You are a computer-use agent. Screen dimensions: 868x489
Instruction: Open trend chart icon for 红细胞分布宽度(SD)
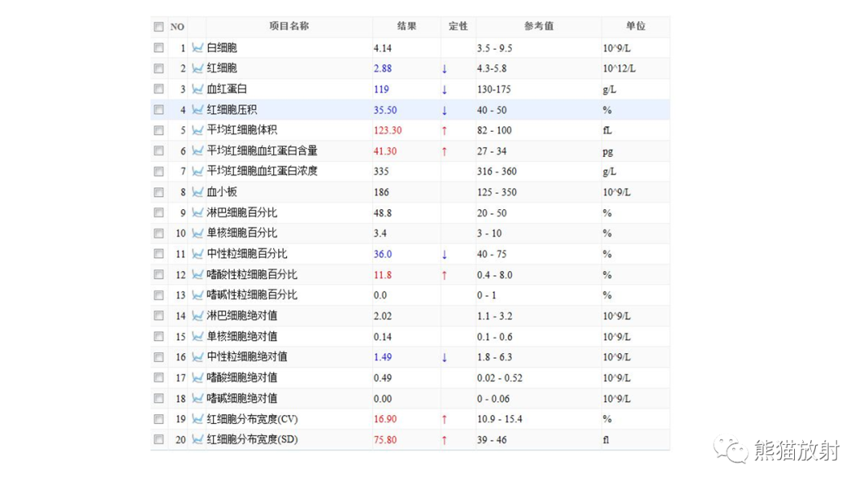[197, 440]
